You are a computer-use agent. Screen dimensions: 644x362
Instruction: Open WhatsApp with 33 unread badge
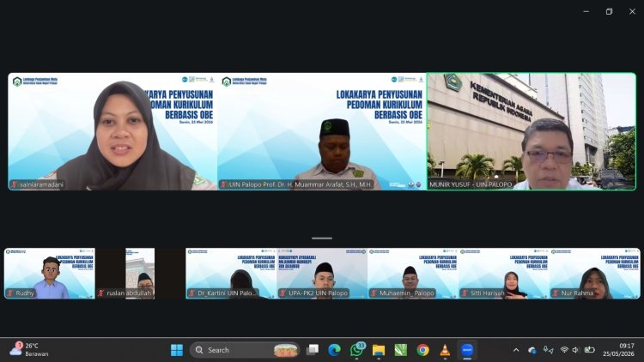(x=356, y=350)
